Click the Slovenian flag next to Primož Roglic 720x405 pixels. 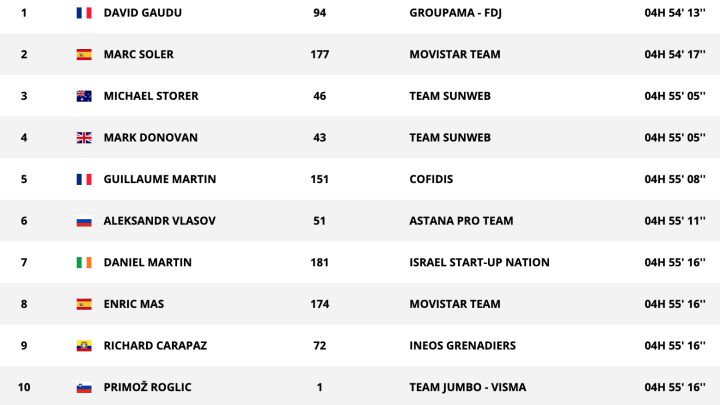84,388
